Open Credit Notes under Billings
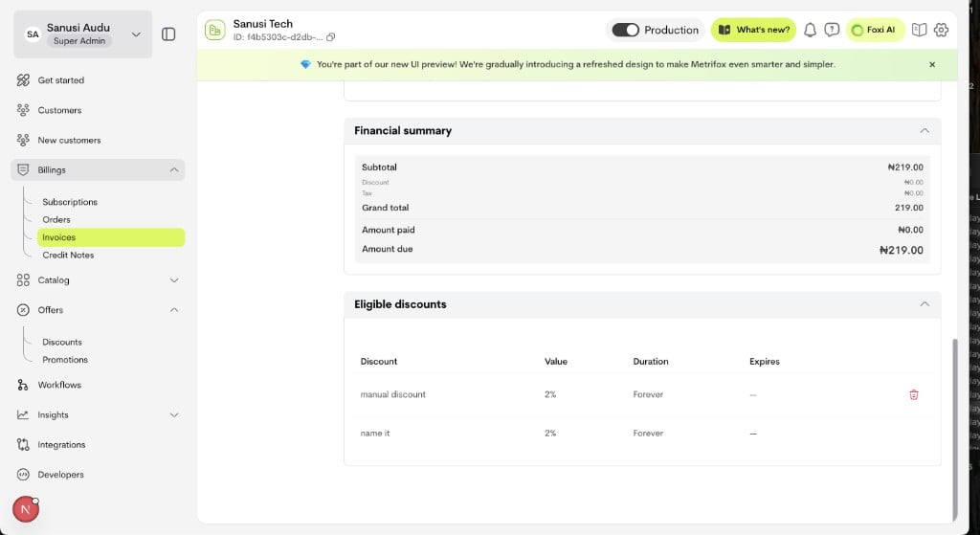Image resolution: width=980 pixels, height=535 pixels. tap(68, 255)
